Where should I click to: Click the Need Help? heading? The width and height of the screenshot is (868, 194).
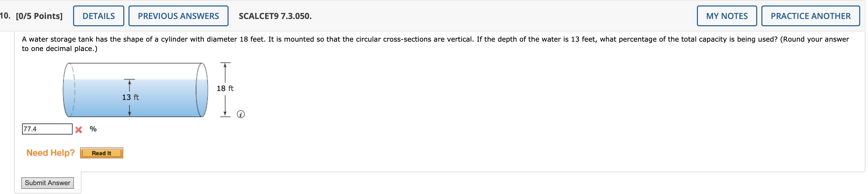tap(50, 153)
